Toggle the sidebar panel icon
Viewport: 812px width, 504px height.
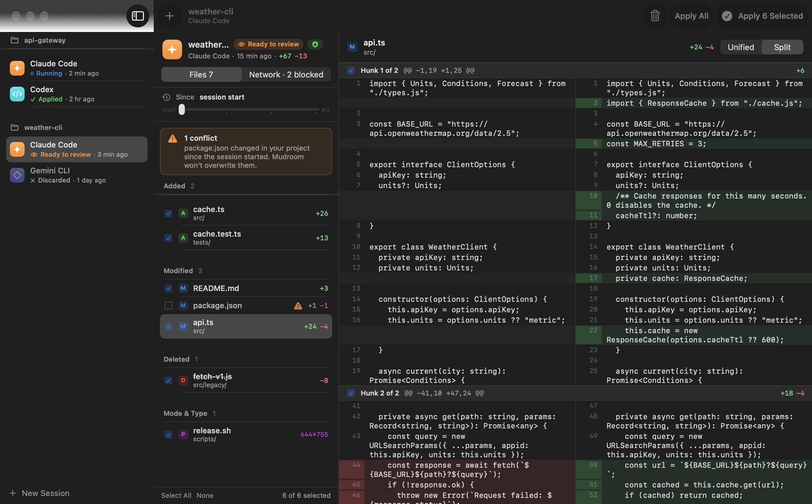coord(137,16)
